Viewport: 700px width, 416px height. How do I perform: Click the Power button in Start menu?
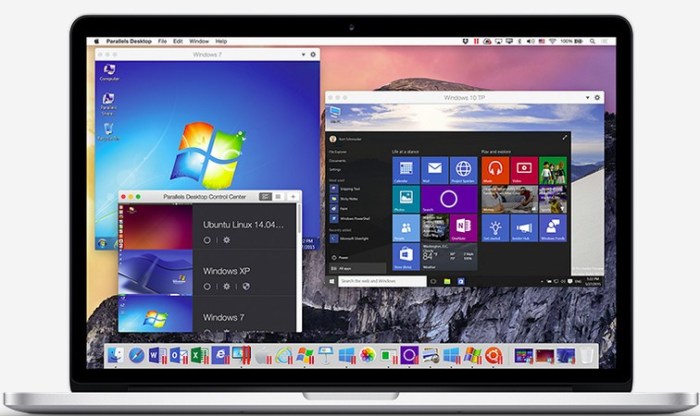[x=344, y=257]
